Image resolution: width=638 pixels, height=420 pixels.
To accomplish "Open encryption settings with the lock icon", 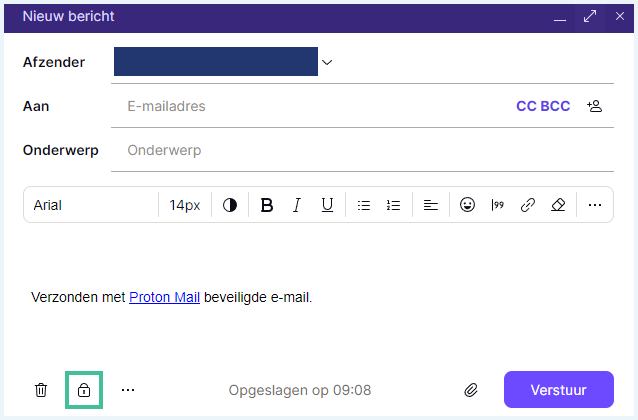I will (84, 390).
